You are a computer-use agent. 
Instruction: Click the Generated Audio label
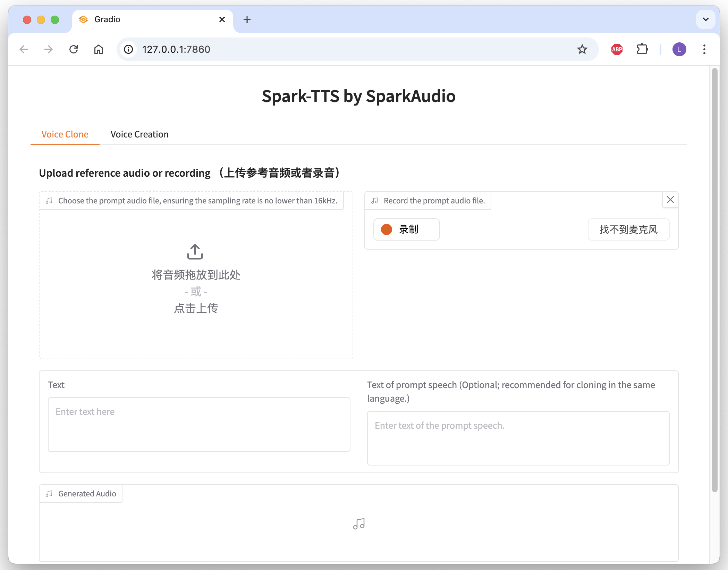(81, 494)
